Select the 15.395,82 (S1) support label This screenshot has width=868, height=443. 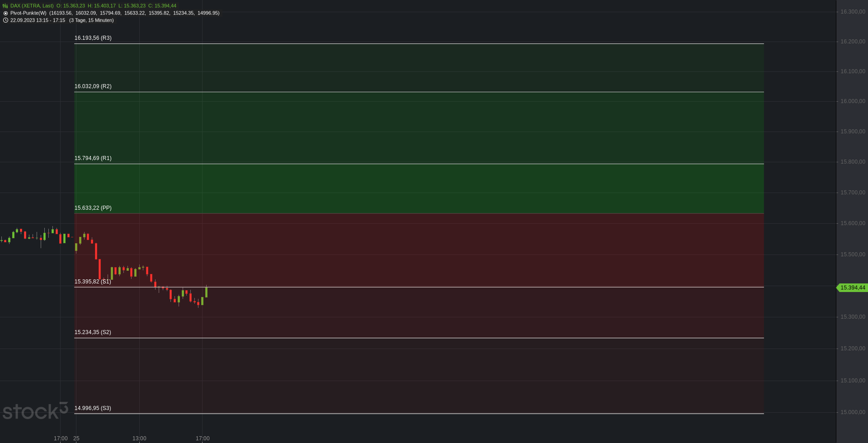93,282
